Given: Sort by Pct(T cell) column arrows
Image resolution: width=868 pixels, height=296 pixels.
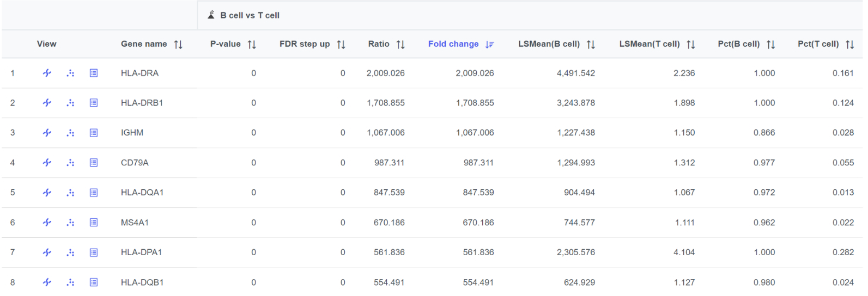Looking at the screenshot, I should (849, 45).
